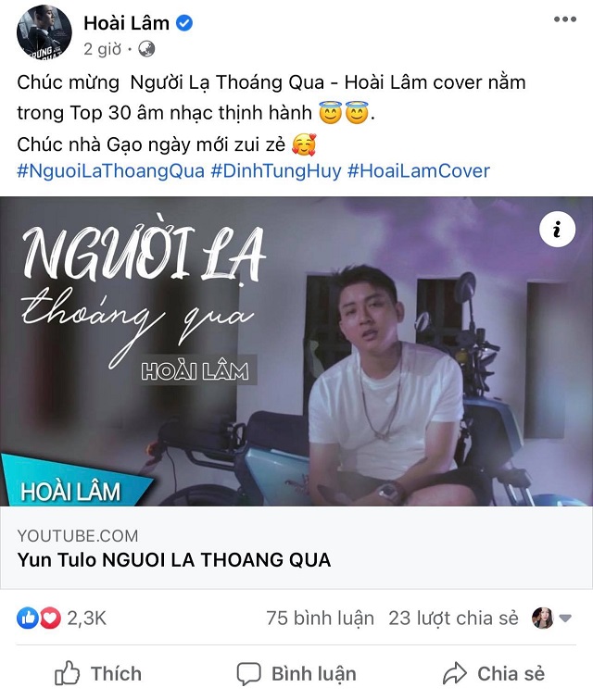Open the three-dot post options menu
Screen dimensions: 593x700
point(565,19)
